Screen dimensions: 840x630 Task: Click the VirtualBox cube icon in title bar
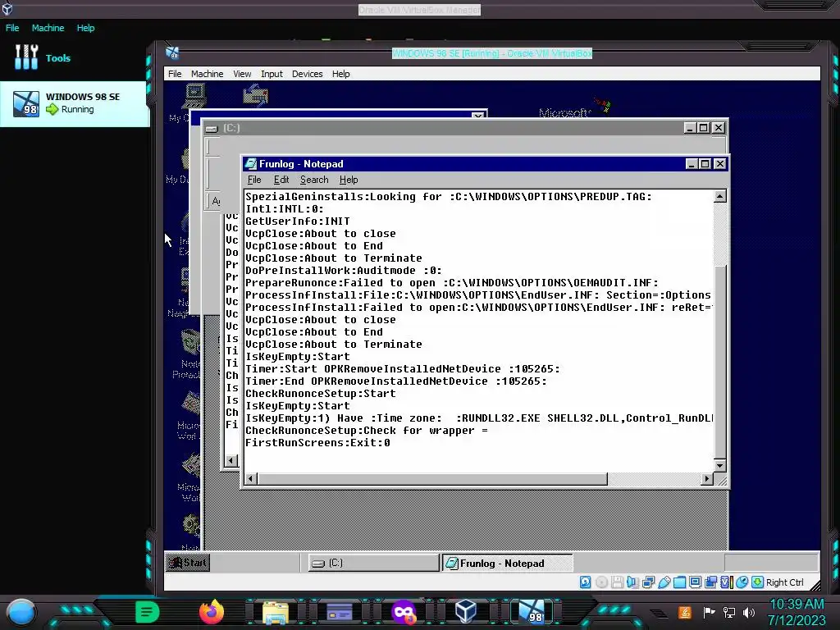pos(7,9)
